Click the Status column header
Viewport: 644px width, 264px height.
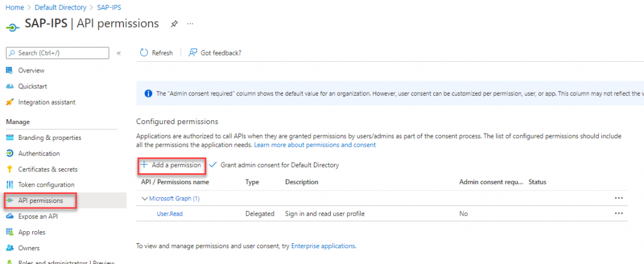pyautogui.click(x=537, y=181)
